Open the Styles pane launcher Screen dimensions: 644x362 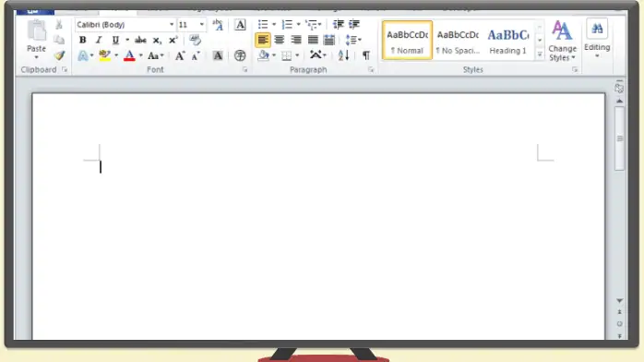(x=575, y=70)
